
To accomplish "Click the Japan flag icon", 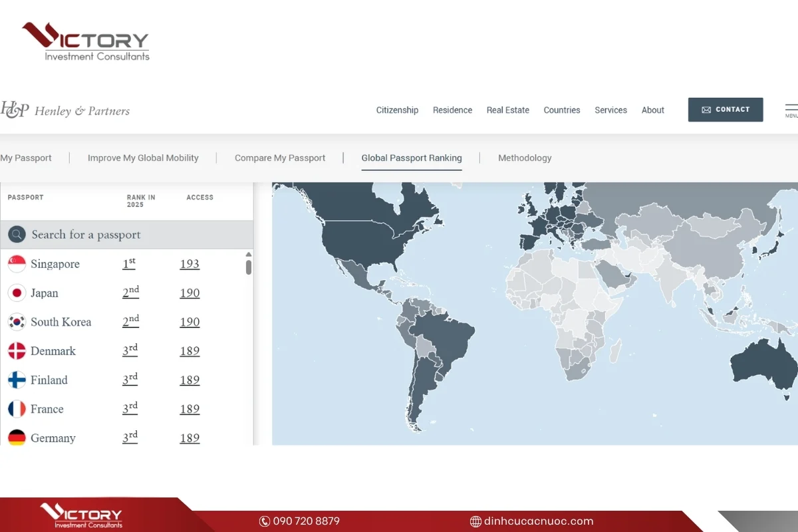I will (17, 293).
